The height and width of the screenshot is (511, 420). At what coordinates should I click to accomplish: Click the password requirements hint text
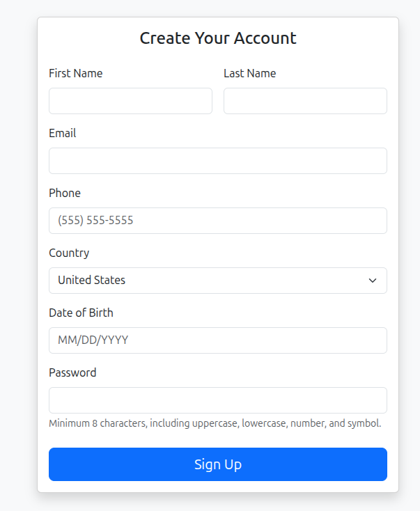pyautogui.click(x=215, y=423)
